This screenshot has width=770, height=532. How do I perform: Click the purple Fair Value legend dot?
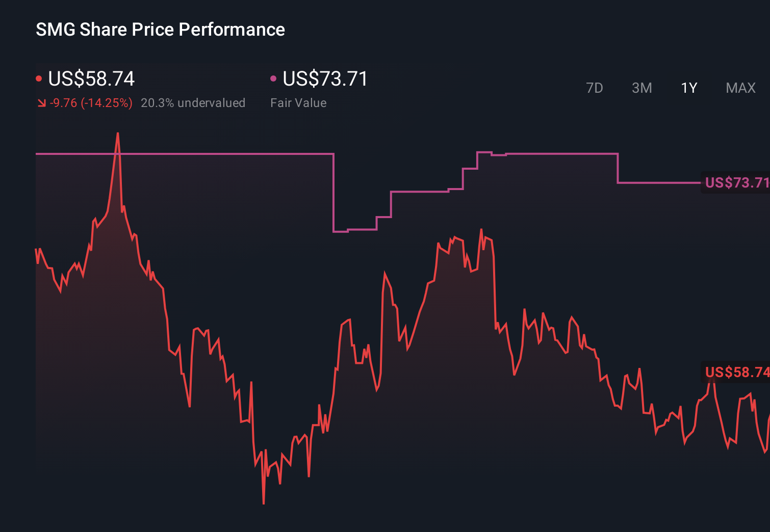pyautogui.click(x=274, y=78)
